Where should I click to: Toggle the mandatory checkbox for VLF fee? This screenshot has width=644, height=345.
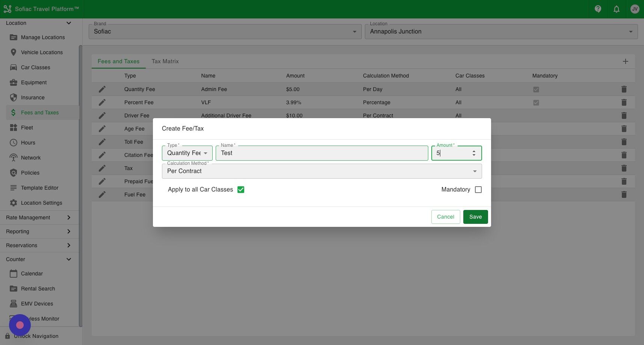tap(536, 102)
